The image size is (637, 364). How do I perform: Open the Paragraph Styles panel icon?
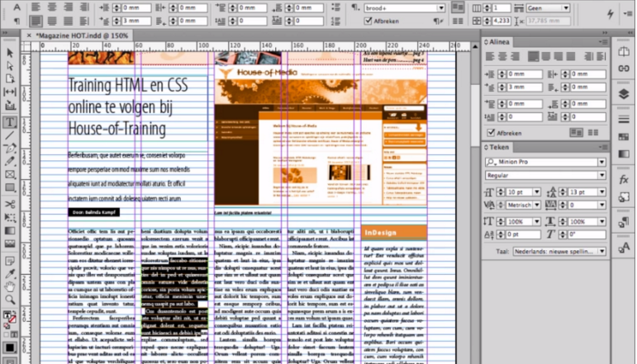624,222
